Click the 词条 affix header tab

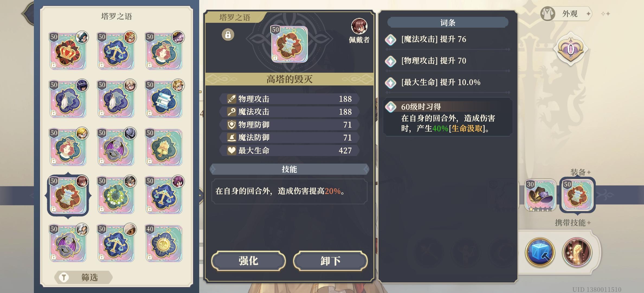pos(448,23)
